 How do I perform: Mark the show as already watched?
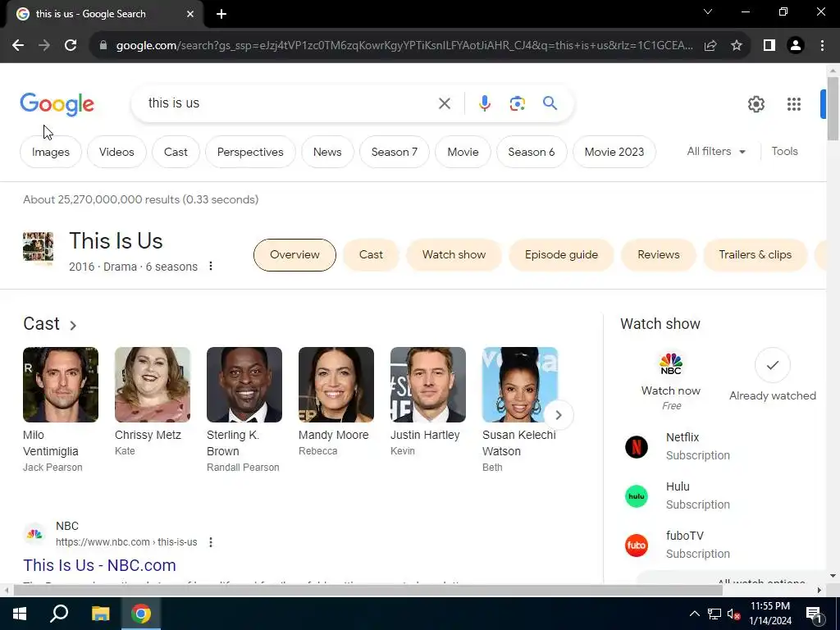click(x=772, y=375)
